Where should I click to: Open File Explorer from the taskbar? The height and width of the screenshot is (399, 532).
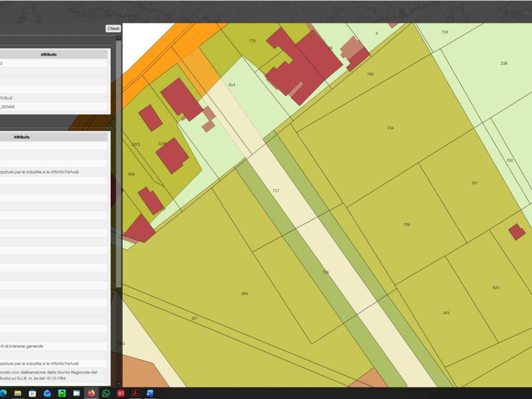coord(18,393)
